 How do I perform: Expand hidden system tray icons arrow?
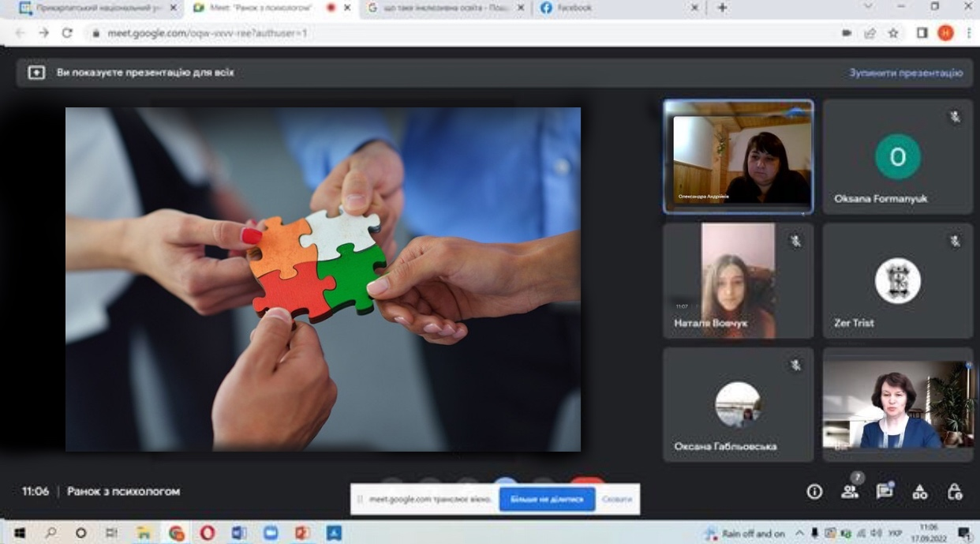point(799,534)
